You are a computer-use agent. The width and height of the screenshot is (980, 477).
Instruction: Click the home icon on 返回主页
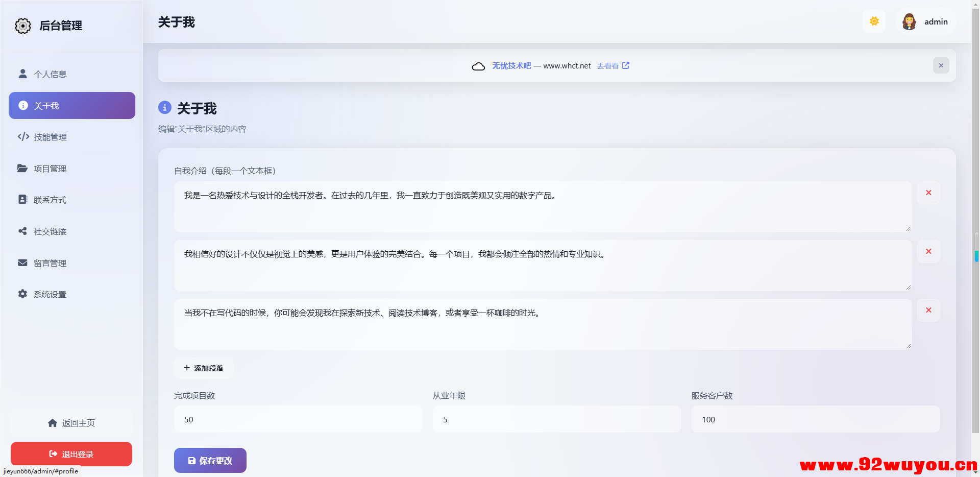[53, 423]
